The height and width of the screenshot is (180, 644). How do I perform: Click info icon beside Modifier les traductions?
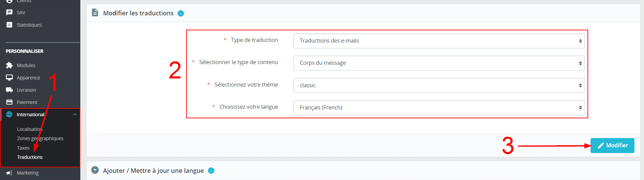tap(181, 13)
